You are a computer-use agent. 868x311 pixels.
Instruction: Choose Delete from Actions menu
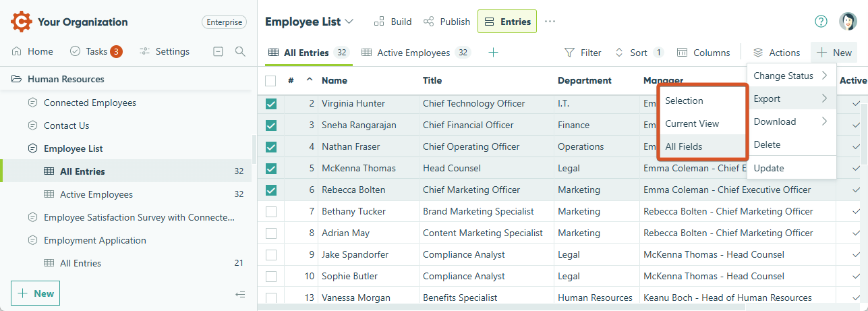(x=791, y=144)
